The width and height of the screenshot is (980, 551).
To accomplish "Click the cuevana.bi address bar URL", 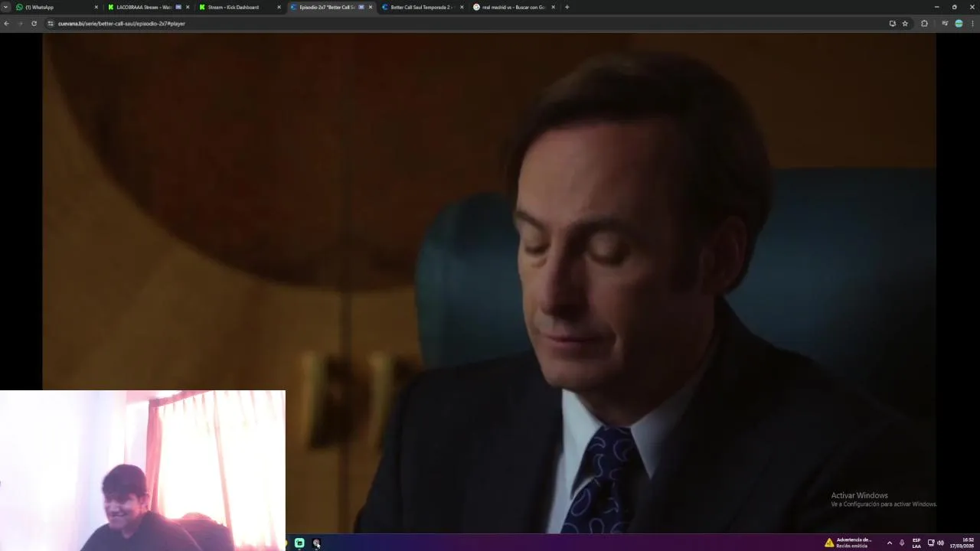I will [122, 24].
